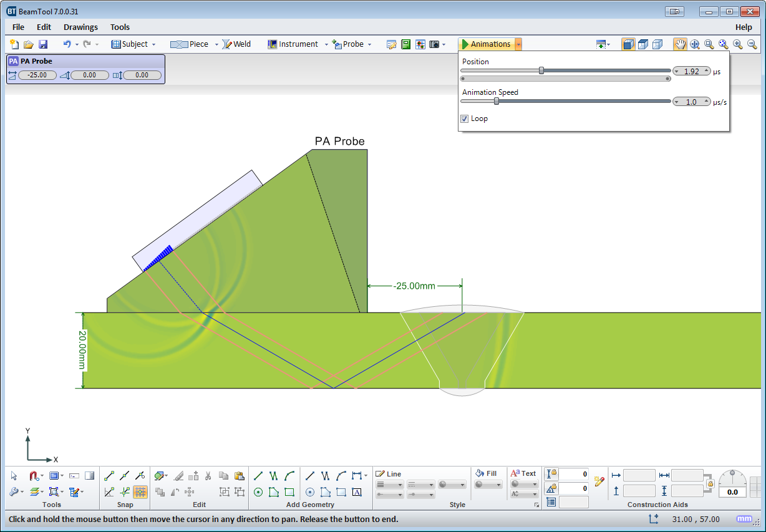Toggle the snap to grid button
This screenshot has width=766, height=532.
coord(140,492)
